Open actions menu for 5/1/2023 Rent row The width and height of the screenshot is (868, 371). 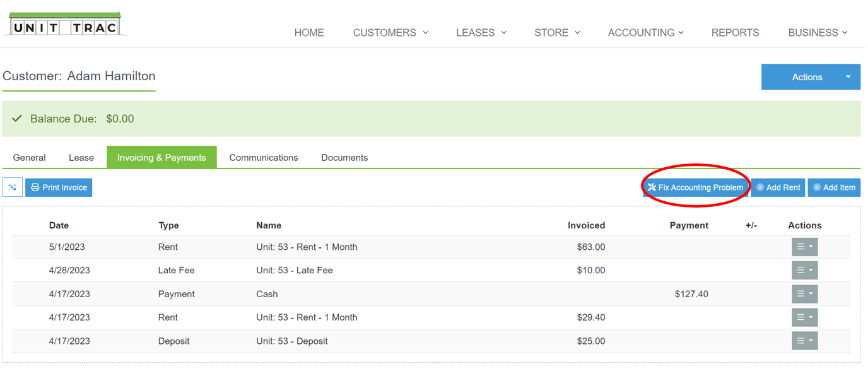tap(805, 247)
